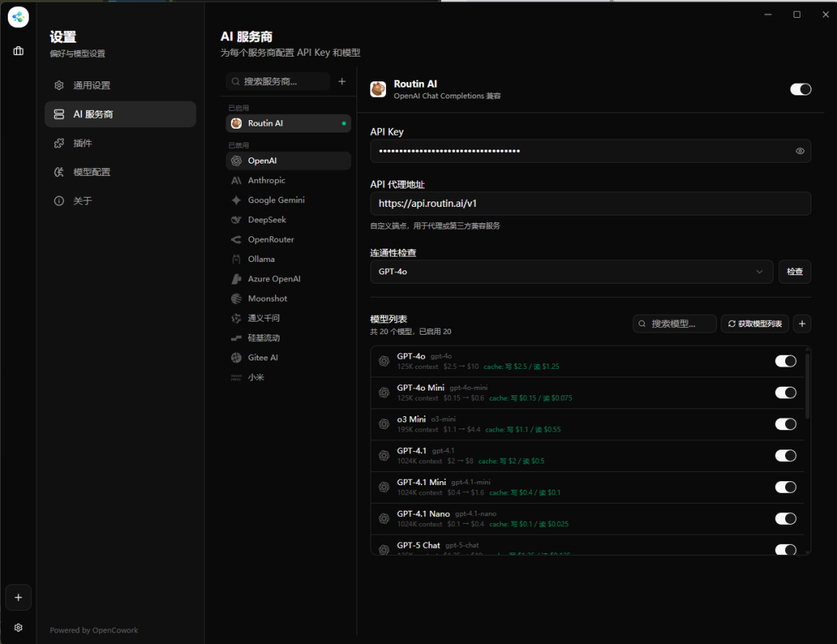Add a new provider with plus icon
Viewport: 837px width, 644px height.
click(343, 81)
